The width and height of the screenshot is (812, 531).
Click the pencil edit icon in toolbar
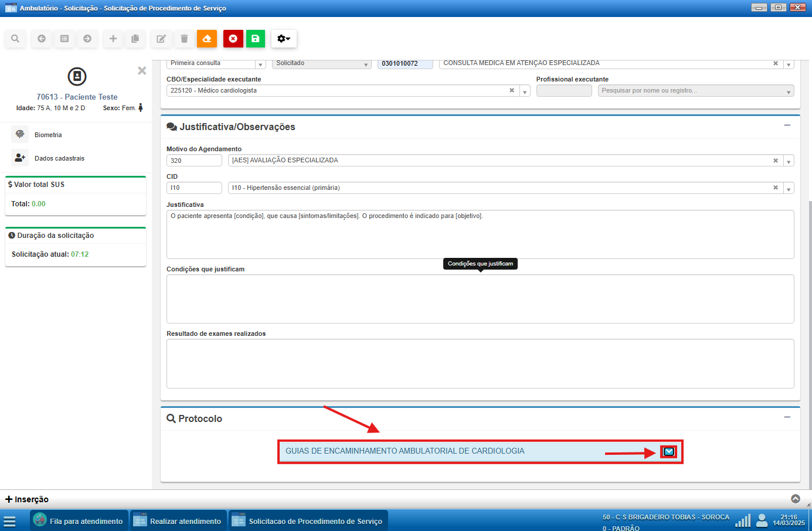(x=161, y=39)
